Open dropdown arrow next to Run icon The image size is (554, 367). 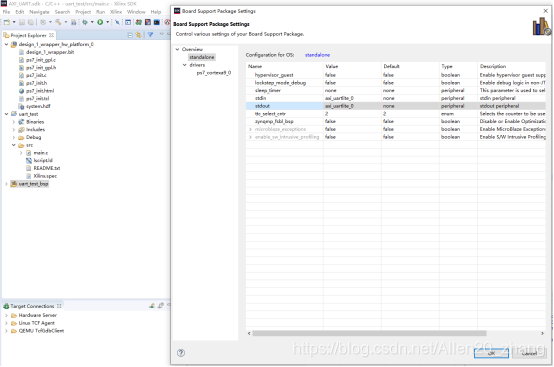(x=107, y=22)
